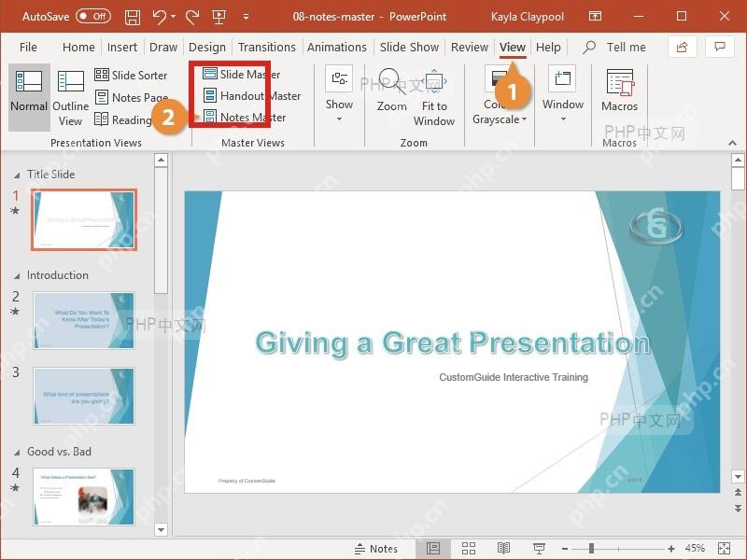Click the Ribbon Display Options icon
The height and width of the screenshot is (560, 747).
tap(595, 17)
